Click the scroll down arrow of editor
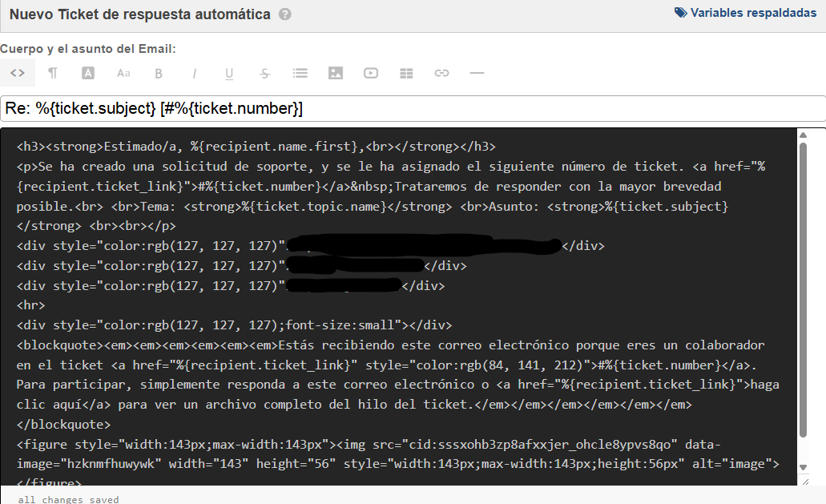Image resolution: width=826 pixels, height=504 pixels. tap(803, 467)
